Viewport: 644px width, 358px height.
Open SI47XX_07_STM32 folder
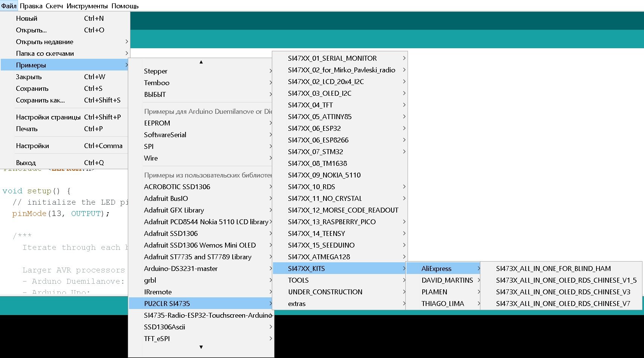[340, 152]
